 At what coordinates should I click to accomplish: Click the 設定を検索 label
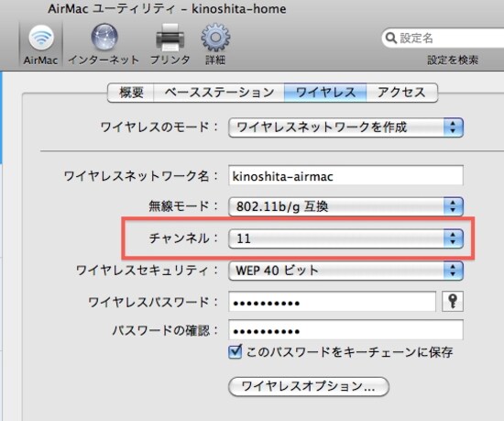click(x=453, y=60)
